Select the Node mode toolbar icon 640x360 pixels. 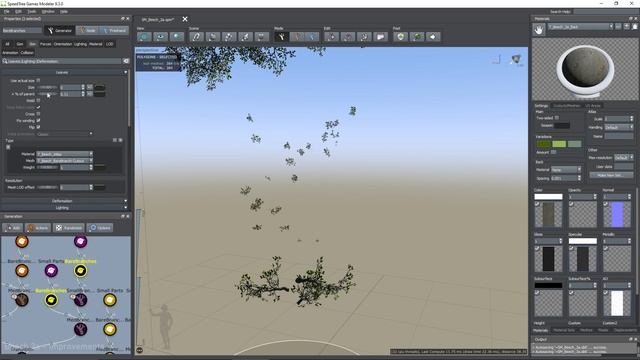297,37
